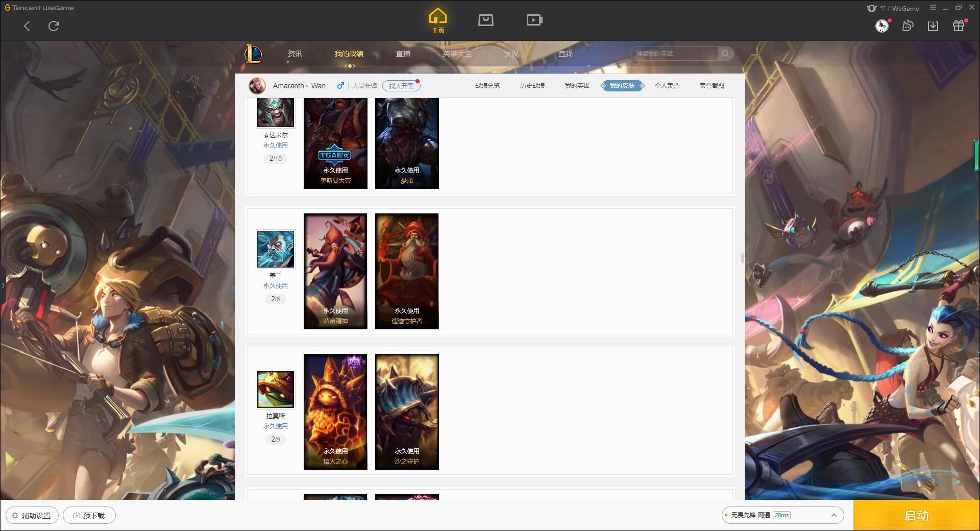Click the 永久使用 label under 拉莫斯

click(x=276, y=426)
